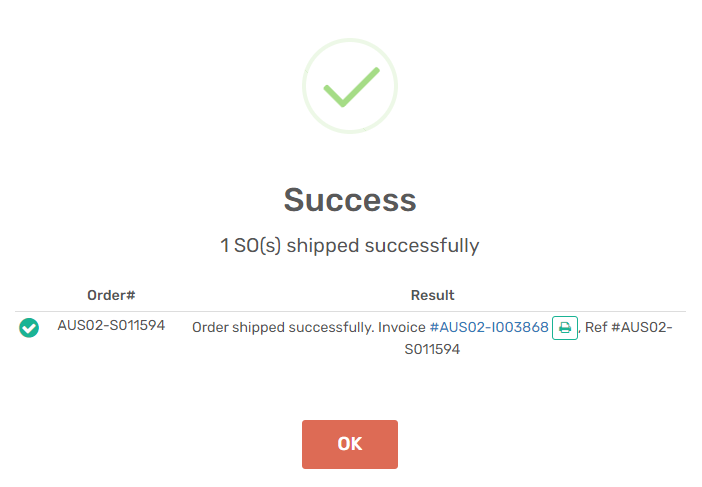Click the 'successfully' word in subtitle

coord(422,246)
